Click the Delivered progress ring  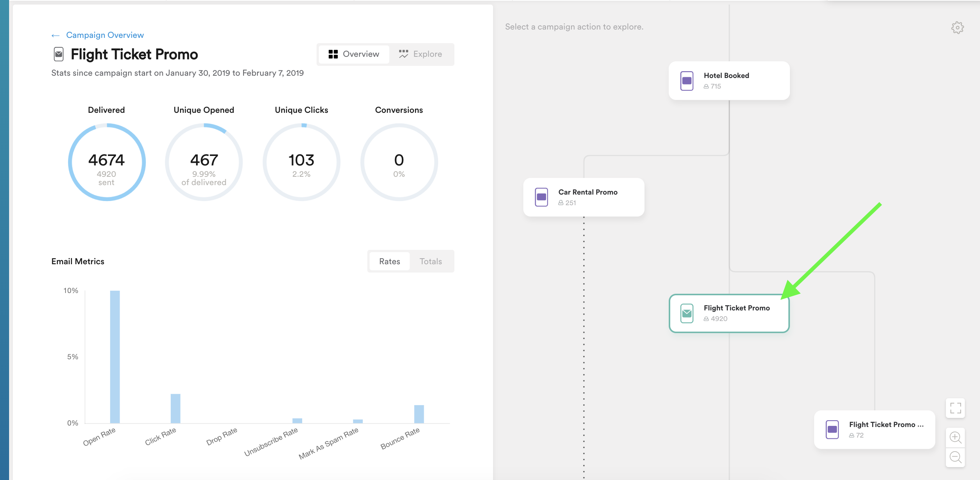[106, 162]
